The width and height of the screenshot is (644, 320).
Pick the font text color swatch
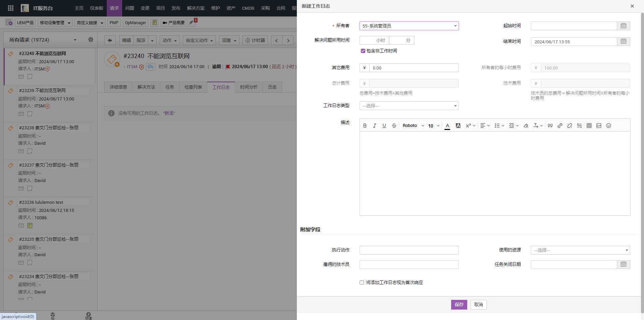447,126
